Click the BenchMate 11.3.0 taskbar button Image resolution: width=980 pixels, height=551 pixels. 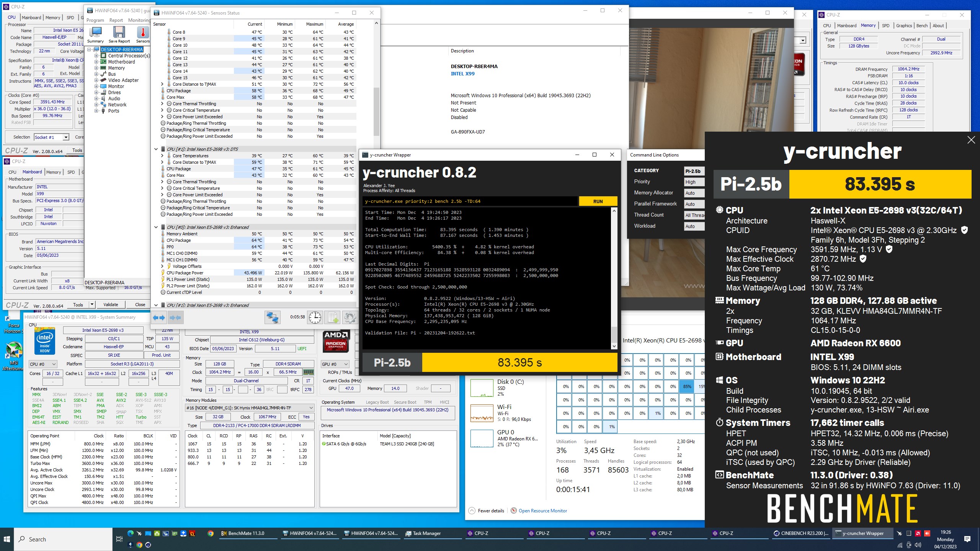(247, 533)
